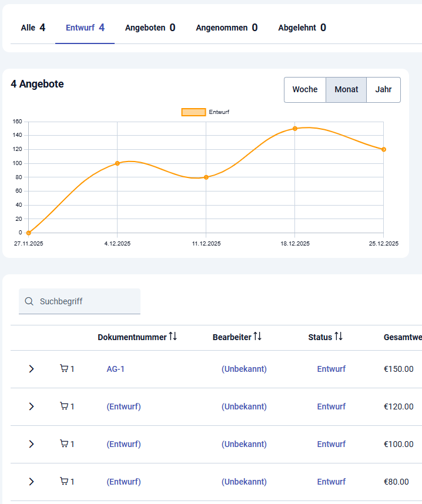Screen dimensions: 422x504
Task: Open the AG-1 document link
Action: [x=115, y=369]
